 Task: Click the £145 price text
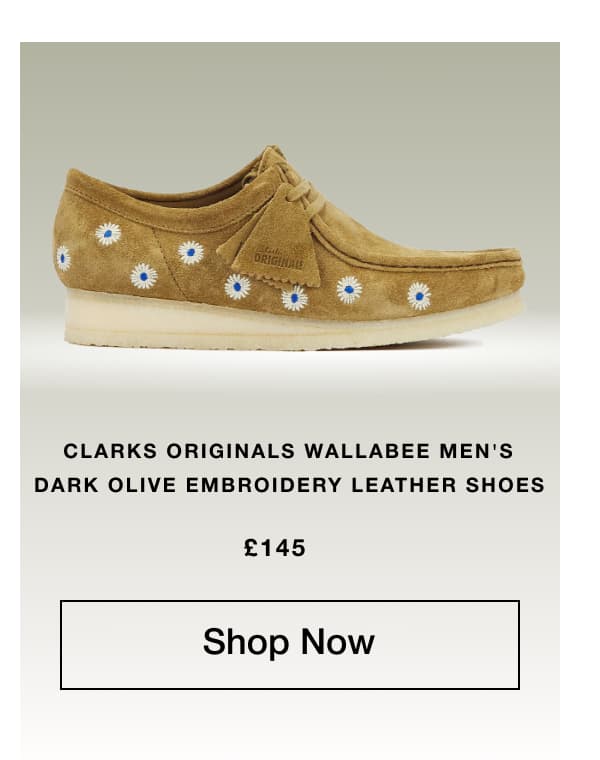[275, 548]
